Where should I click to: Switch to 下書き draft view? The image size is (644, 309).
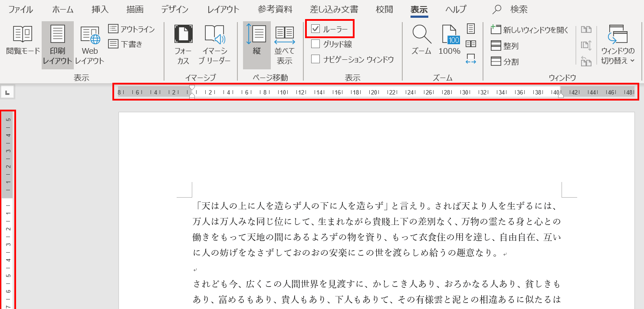point(125,44)
